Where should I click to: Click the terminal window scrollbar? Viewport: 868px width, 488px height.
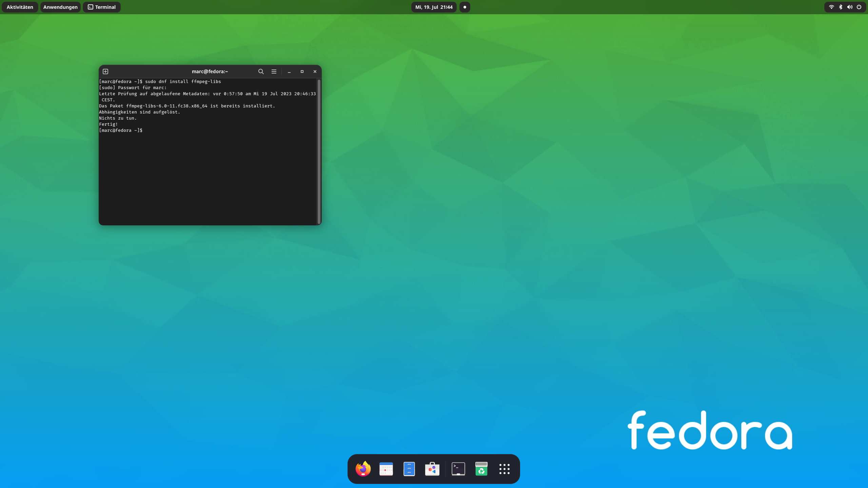point(319,151)
